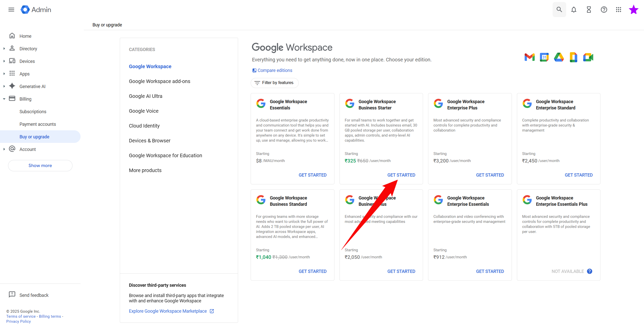Image resolution: width=644 pixels, height=327 pixels.
Task: Click the Google Calendar icon
Action: [x=544, y=57]
